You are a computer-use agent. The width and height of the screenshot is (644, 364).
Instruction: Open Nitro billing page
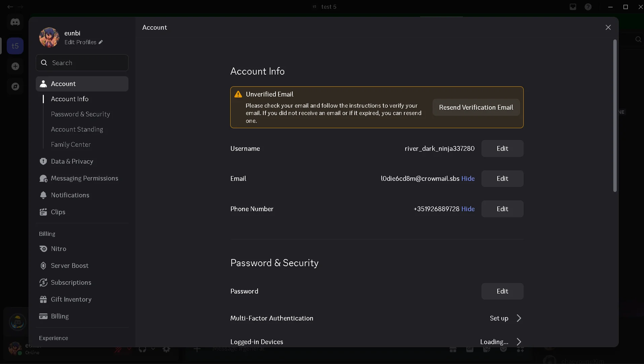click(82, 249)
